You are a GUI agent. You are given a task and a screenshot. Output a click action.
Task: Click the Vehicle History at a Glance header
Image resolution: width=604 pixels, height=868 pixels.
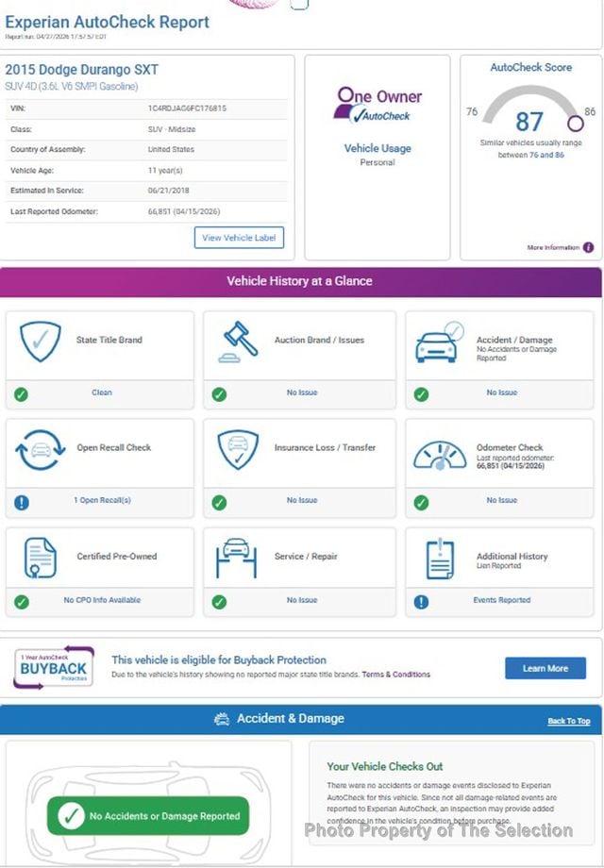pyautogui.click(x=299, y=280)
